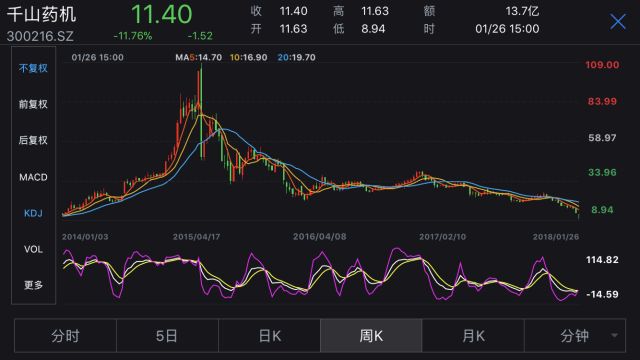640x360 pixels.
Task: Switch to the 分时 tab
Action: click(65, 336)
